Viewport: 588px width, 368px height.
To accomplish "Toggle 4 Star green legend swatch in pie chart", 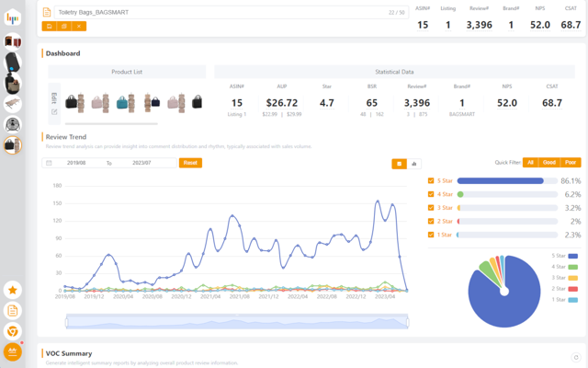I will (572, 267).
